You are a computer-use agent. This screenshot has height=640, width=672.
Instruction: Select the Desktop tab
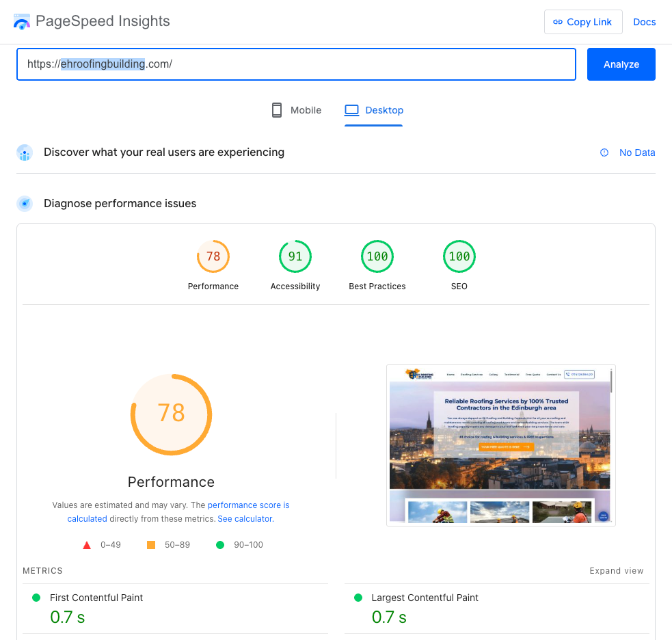pos(374,110)
